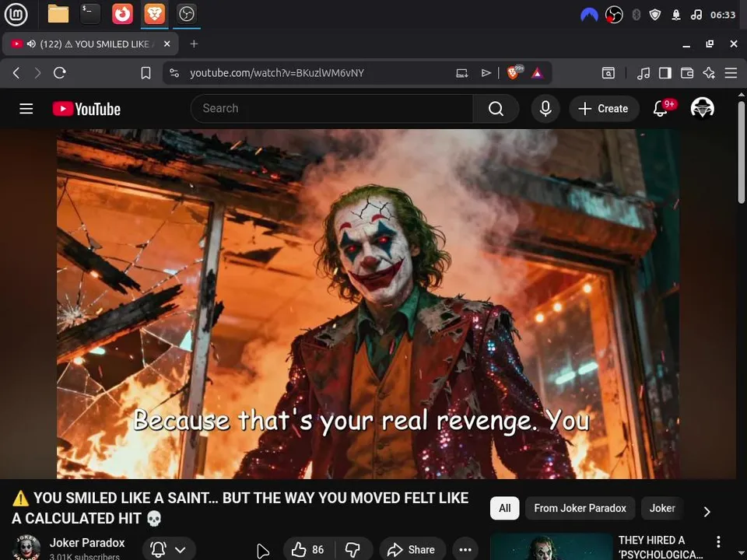Select the YOU SMILED LIKE browser tab
The height and width of the screenshot is (560, 747).
click(91, 44)
